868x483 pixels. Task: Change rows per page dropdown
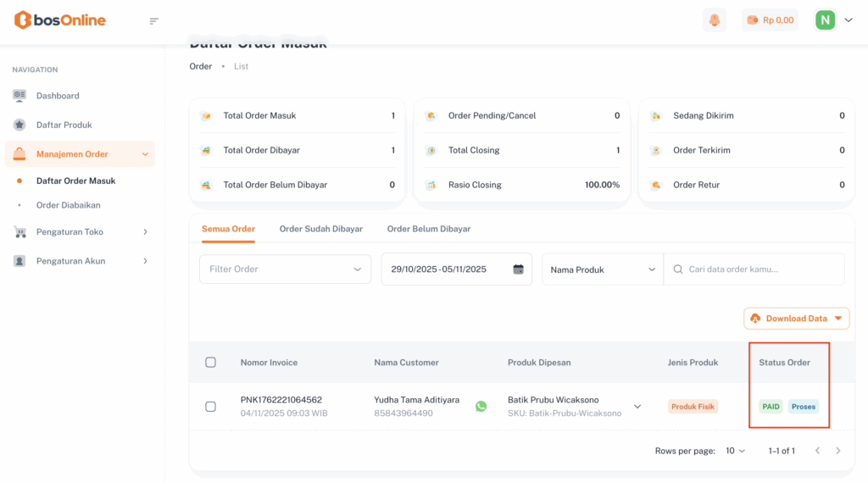pyautogui.click(x=735, y=451)
